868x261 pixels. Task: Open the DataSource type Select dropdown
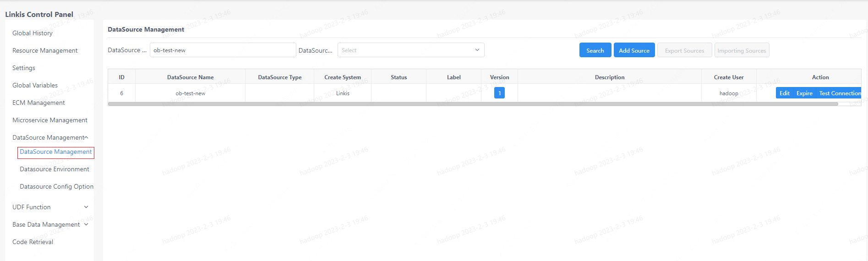(x=410, y=50)
